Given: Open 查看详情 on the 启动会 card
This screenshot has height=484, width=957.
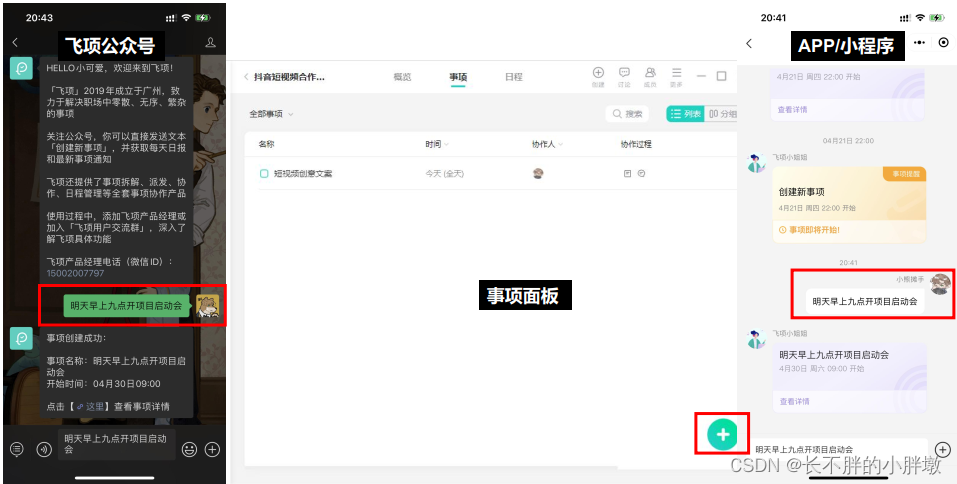Looking at the screenshot, I should pos(795,402).
